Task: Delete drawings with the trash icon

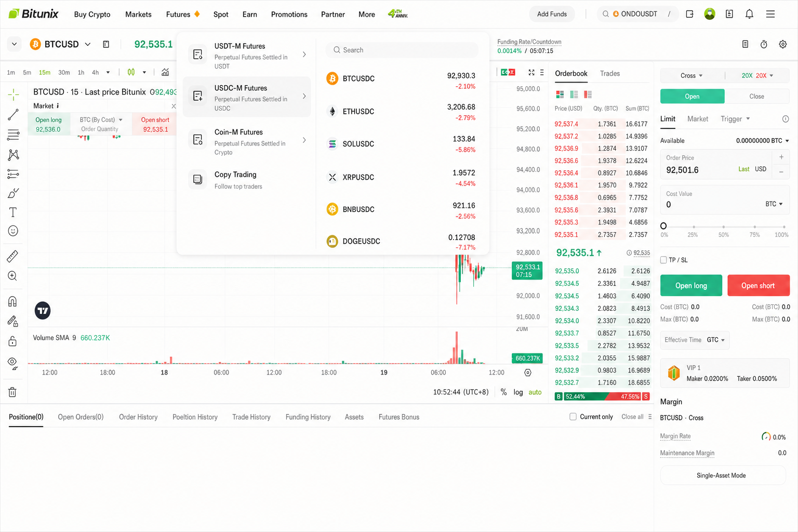Action: tap(13, 392)
